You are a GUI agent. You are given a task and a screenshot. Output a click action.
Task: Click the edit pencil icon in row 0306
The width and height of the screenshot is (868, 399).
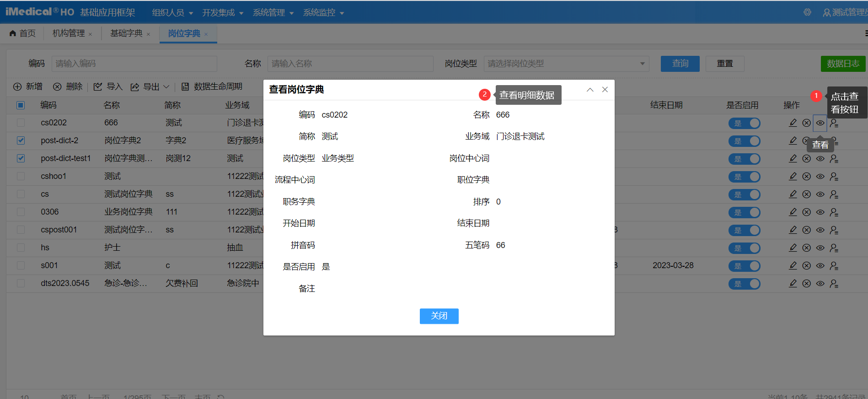[793, 212]
